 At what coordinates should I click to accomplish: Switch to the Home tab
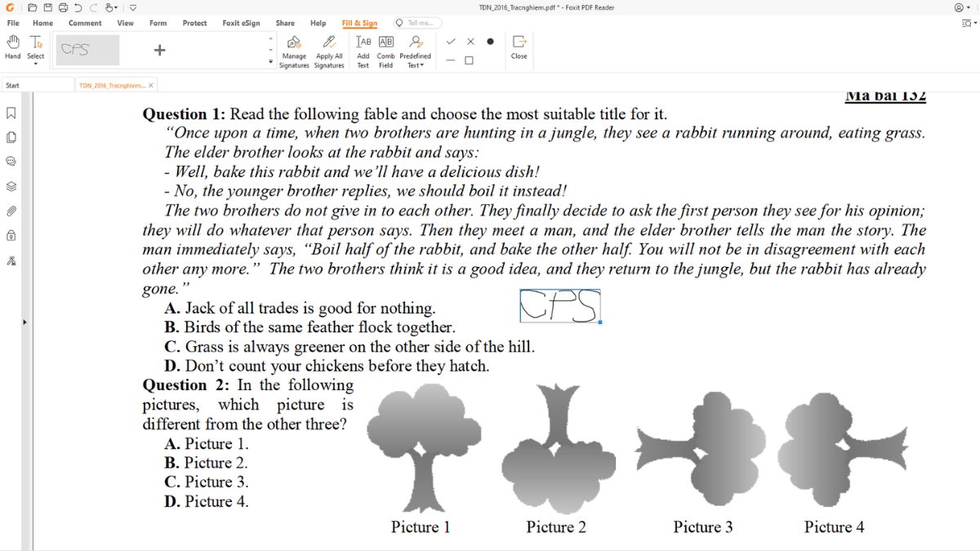43,23
